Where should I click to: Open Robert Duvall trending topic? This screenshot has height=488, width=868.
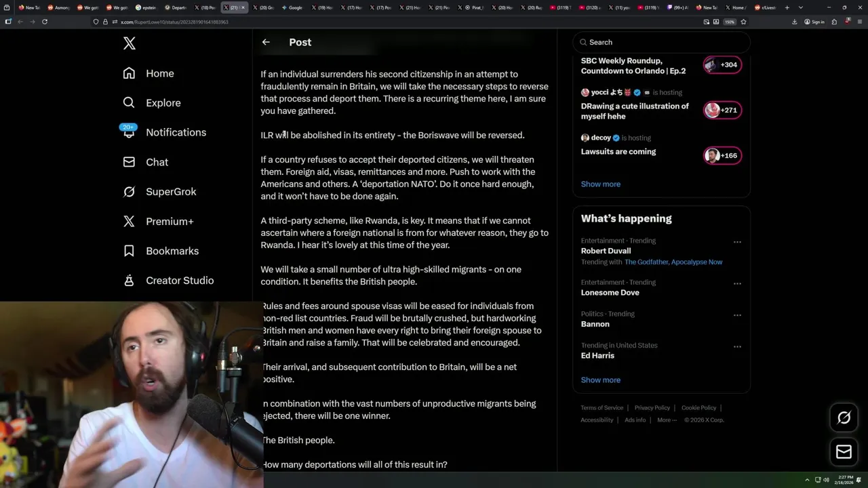click(x=606, y=251)
